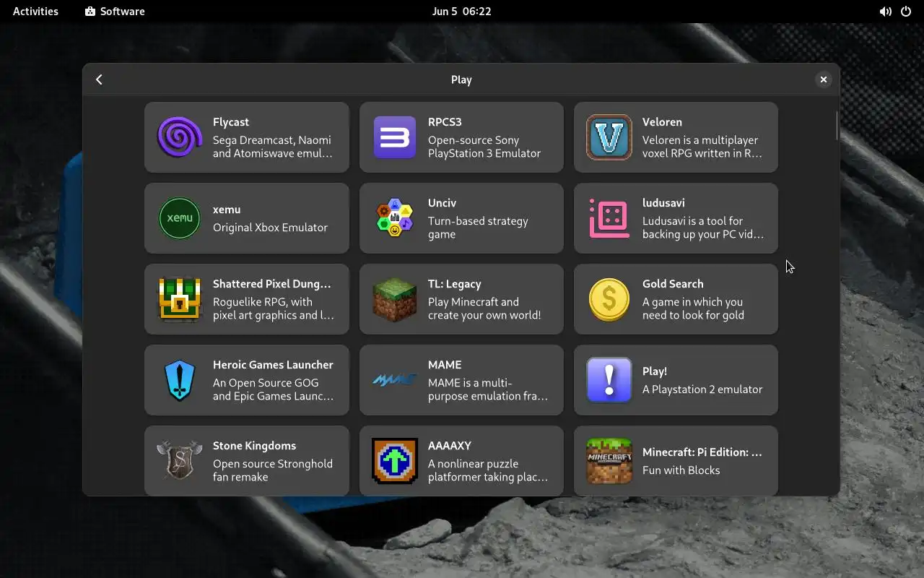Open the TL: Legacy app title
This screenshot has height=578, width=924.
click(454, 284)
